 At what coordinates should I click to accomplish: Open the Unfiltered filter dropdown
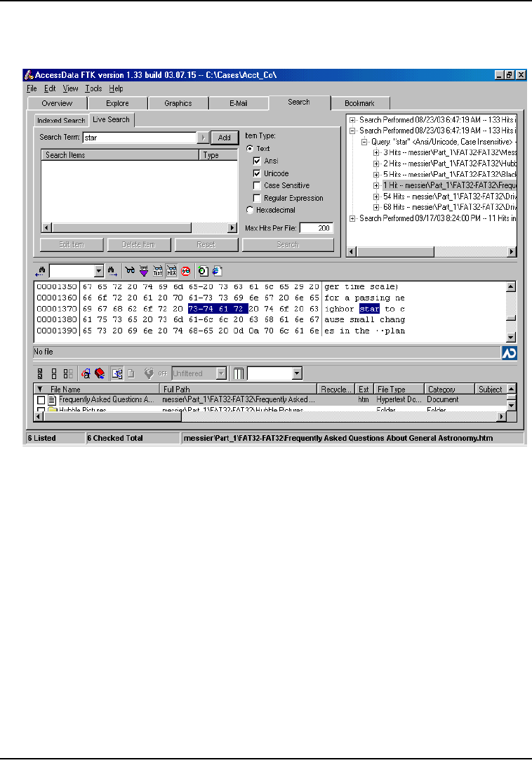click(222, 373)
